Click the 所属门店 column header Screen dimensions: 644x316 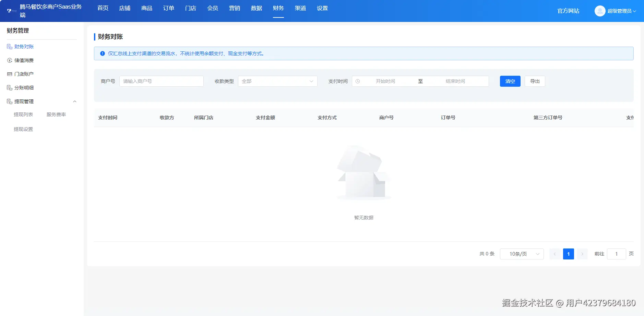[204, 118]
